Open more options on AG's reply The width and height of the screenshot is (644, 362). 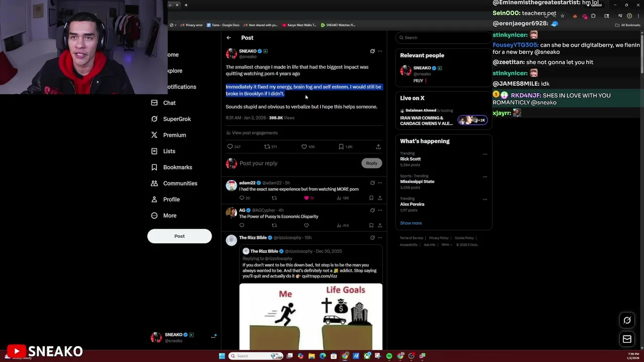point(380,210)
